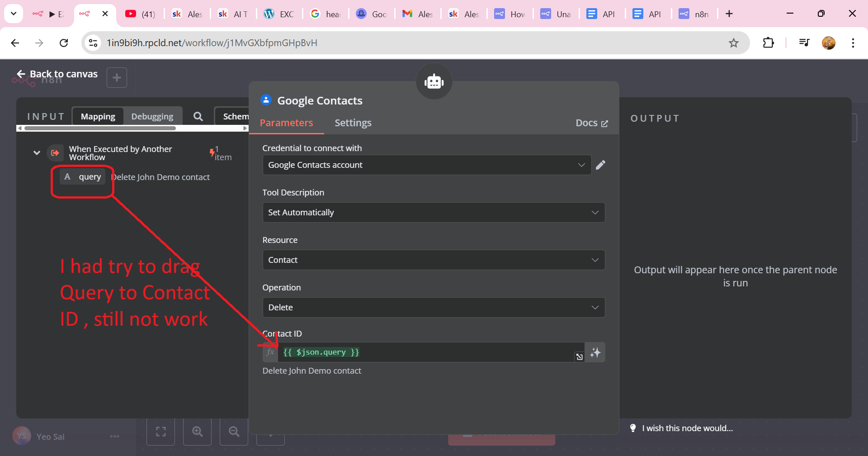Bookmark this page with star icon

click(733, 43)
